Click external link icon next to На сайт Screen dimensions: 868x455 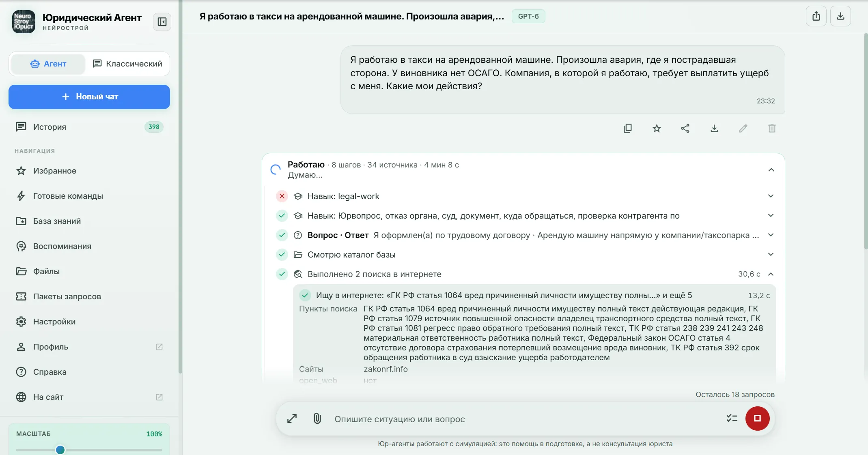point(159,397)
